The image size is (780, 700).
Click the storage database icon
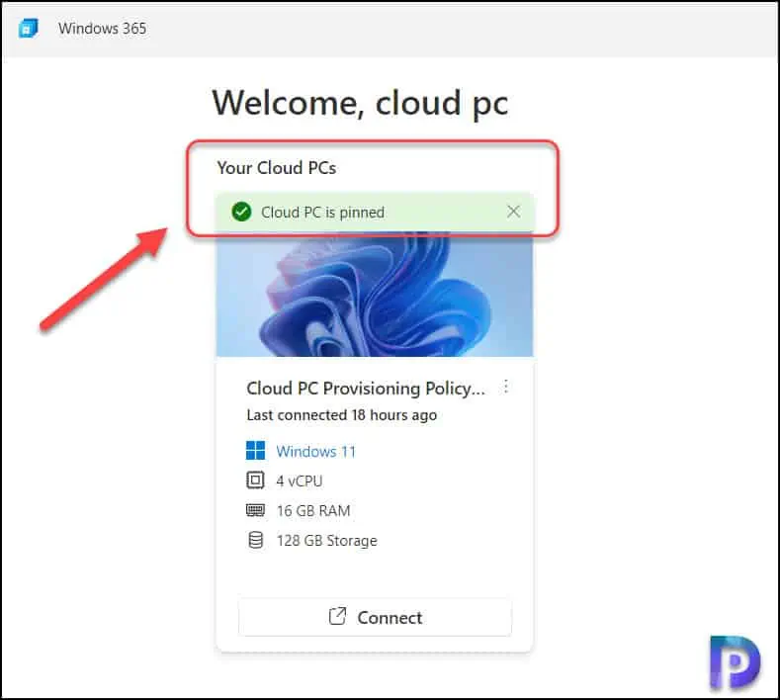(x=256, y=540)
